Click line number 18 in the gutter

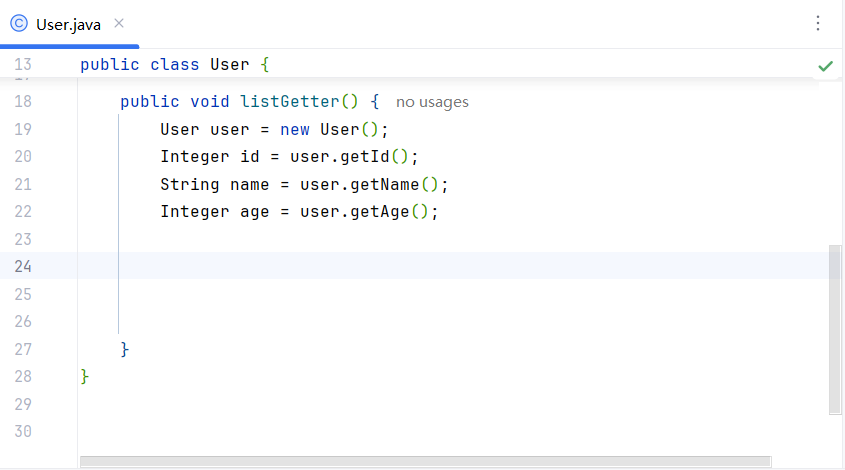(23, 102)
